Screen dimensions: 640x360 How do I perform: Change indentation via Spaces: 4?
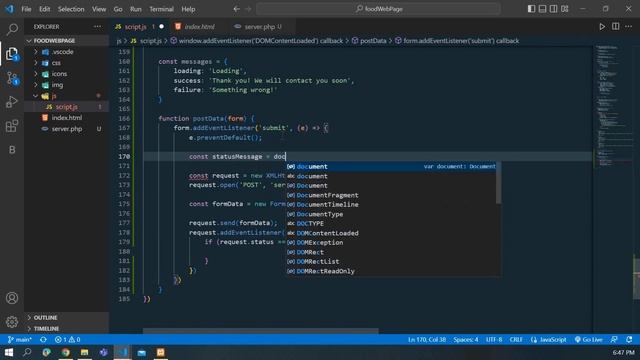coord(466,340)
